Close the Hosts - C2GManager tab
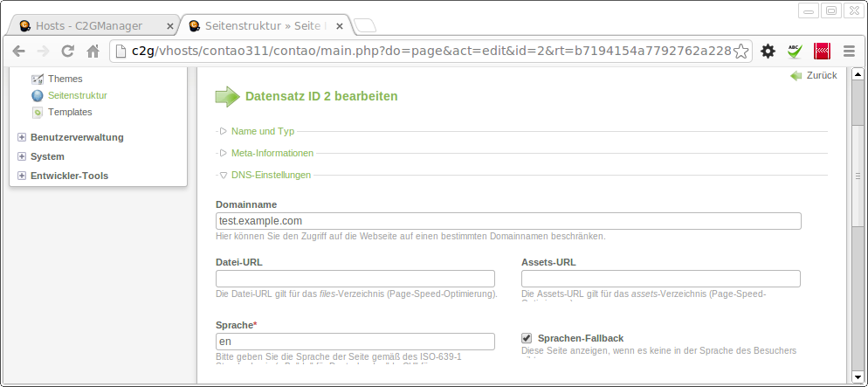 [x=170, y=26]
